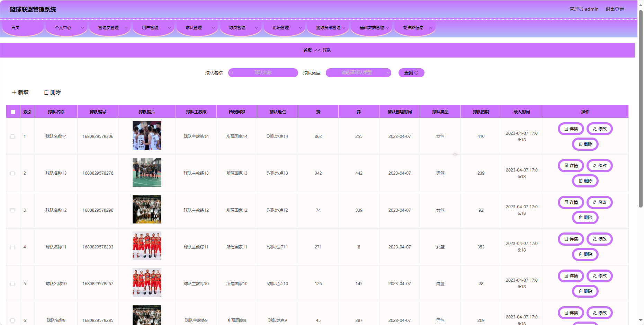Open team photo thumbnail for 球队名称14

click(147, 135)
